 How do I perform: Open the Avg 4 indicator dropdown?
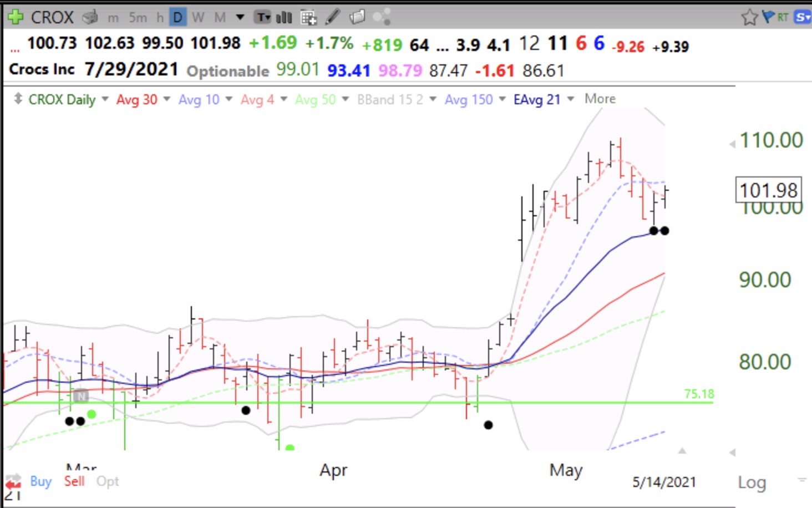click(x=283, y=99)
